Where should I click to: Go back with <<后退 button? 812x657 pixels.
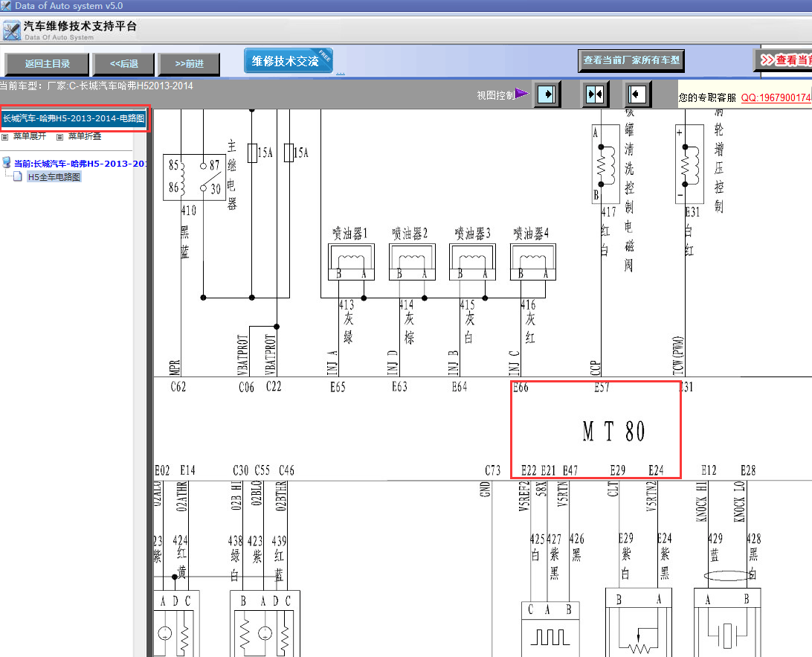pos(123,64)
